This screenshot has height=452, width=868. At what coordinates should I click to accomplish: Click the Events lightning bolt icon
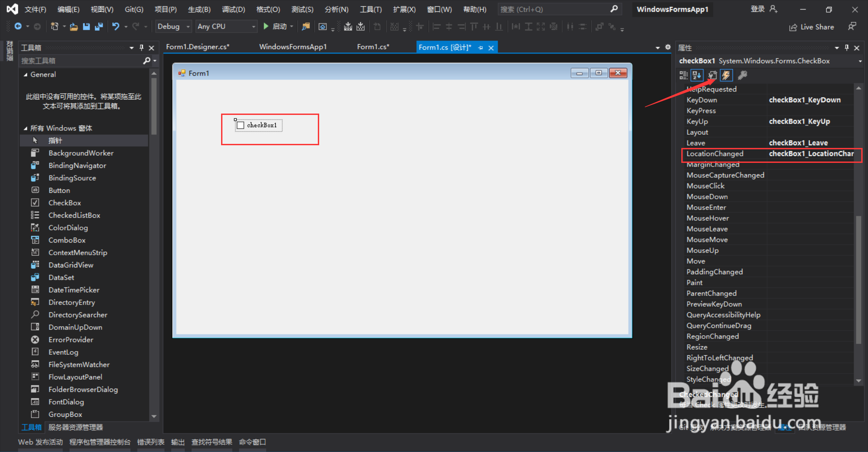726,75
